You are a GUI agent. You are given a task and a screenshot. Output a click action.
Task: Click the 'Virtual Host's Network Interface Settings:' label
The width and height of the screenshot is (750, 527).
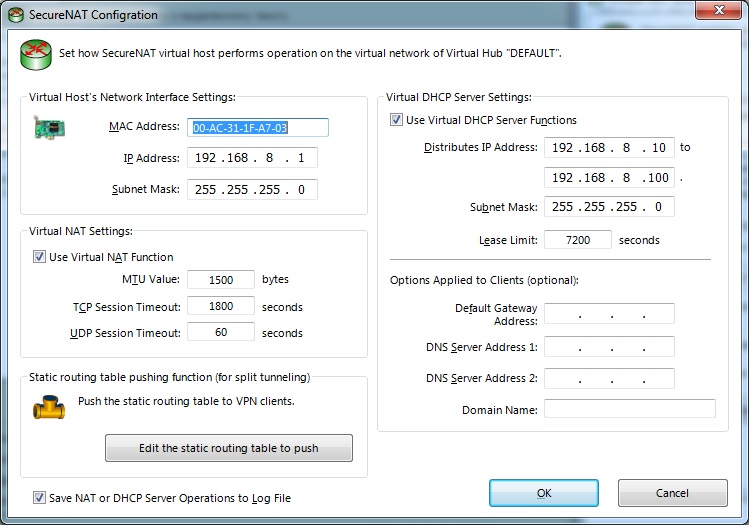click(132, 98)
